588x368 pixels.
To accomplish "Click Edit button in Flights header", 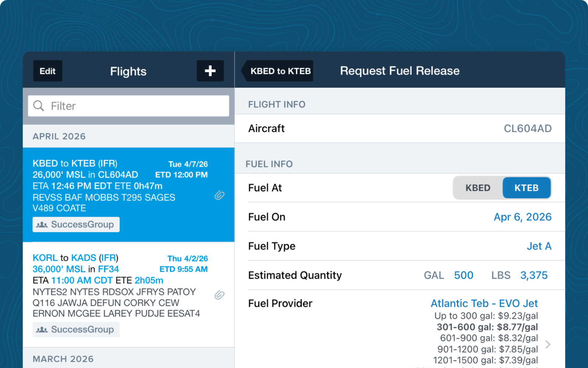I will click(48, 71).
